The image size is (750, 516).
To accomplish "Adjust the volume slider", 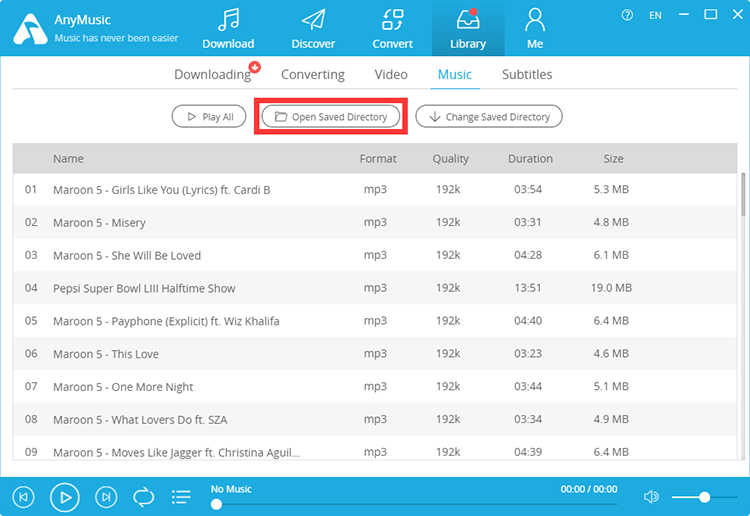I will 704,497.
